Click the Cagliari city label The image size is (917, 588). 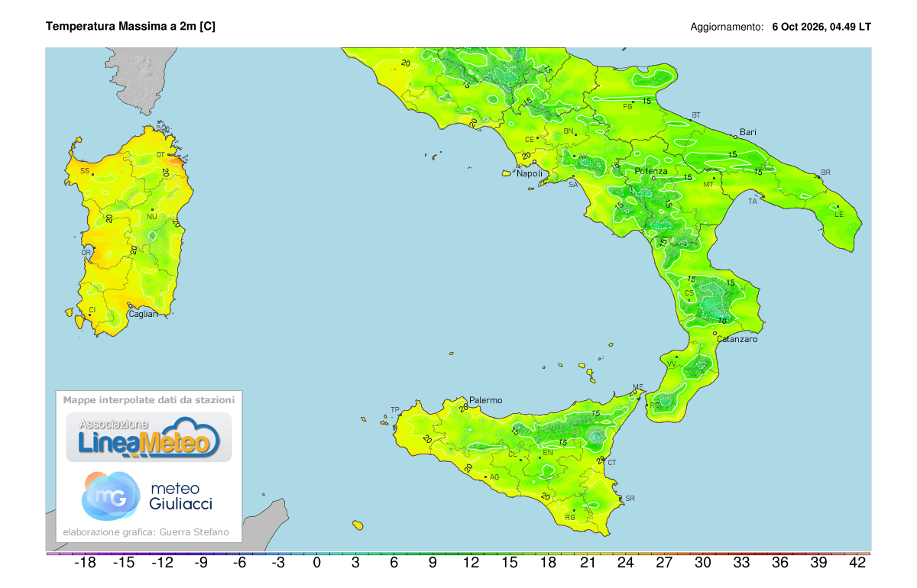(x=143, y=314)
